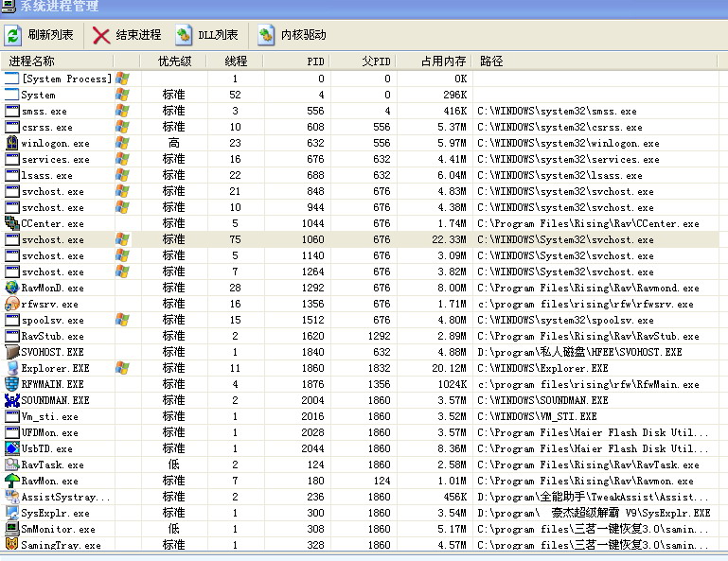Click path C:\WINDOWS\SOUNDMAN.EXE
Image resolution: width=728 pixels, height=561 pixels.
[x=542, y=400]
